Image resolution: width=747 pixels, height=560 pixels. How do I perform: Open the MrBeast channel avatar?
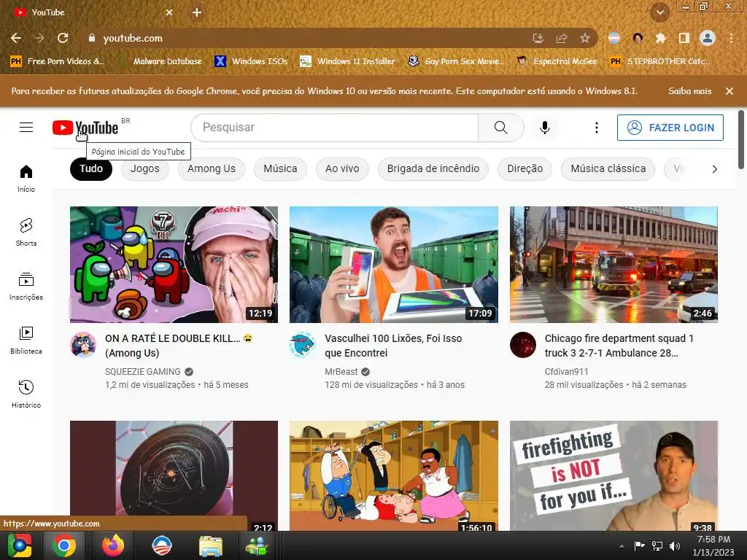tap(303, 345)
